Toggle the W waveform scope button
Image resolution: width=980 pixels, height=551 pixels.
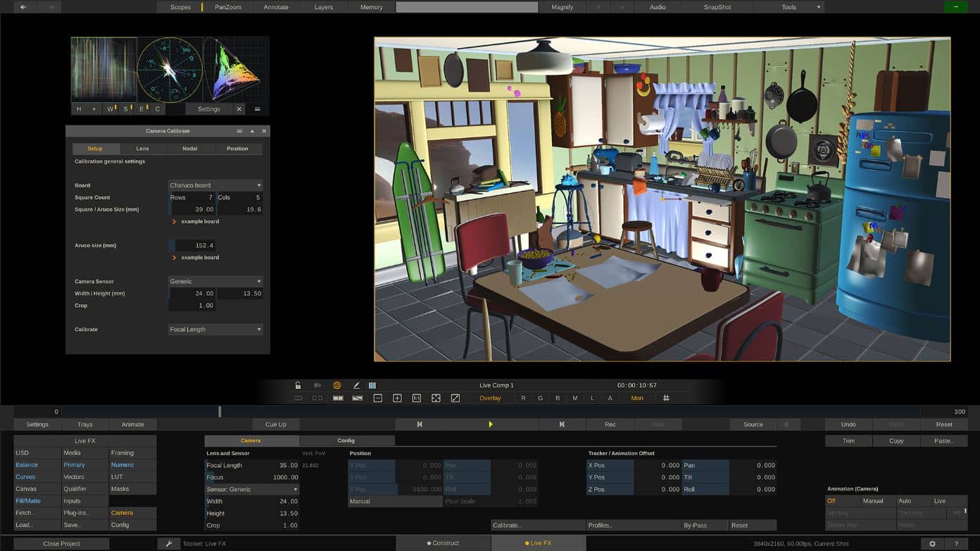coord(111,109)
